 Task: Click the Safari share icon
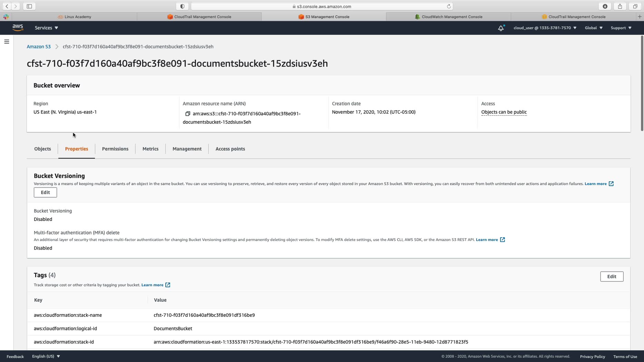tap(620, 6)
